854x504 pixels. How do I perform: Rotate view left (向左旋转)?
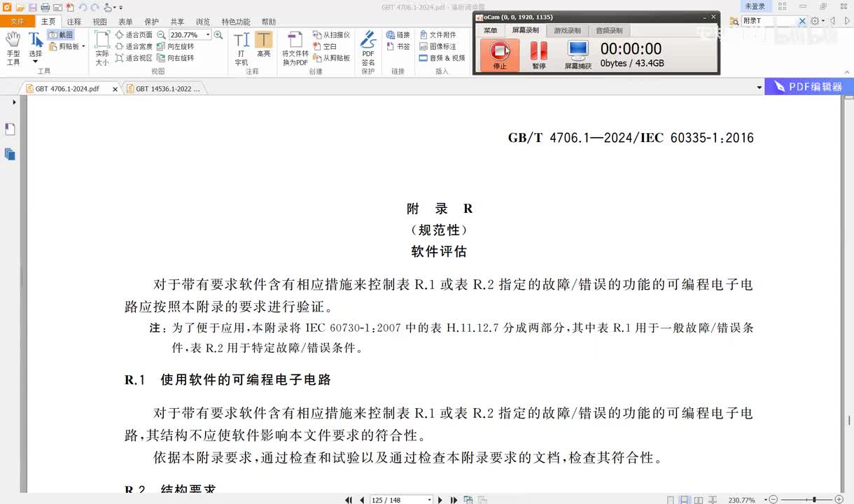pos(175,46)
